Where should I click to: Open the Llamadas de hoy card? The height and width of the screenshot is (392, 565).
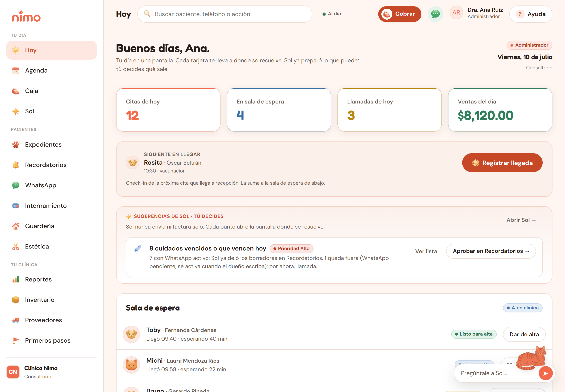389,110
